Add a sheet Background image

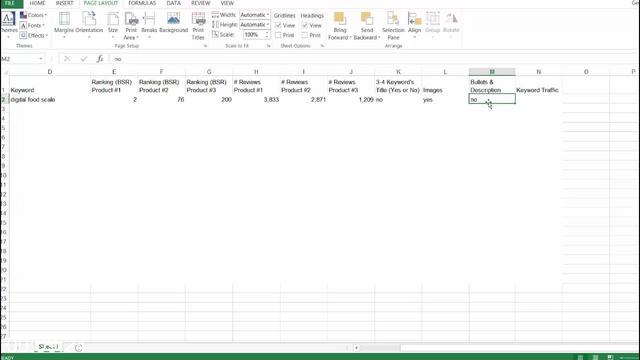(173, 23)
